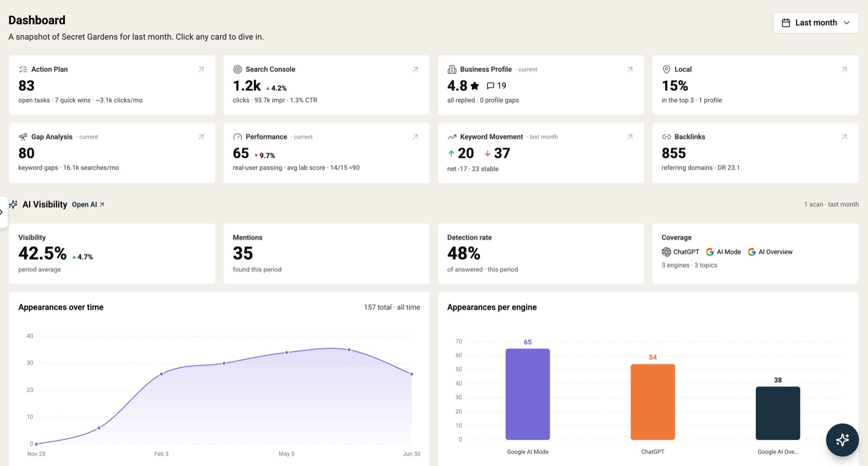Click the Local 15% value

675,86
